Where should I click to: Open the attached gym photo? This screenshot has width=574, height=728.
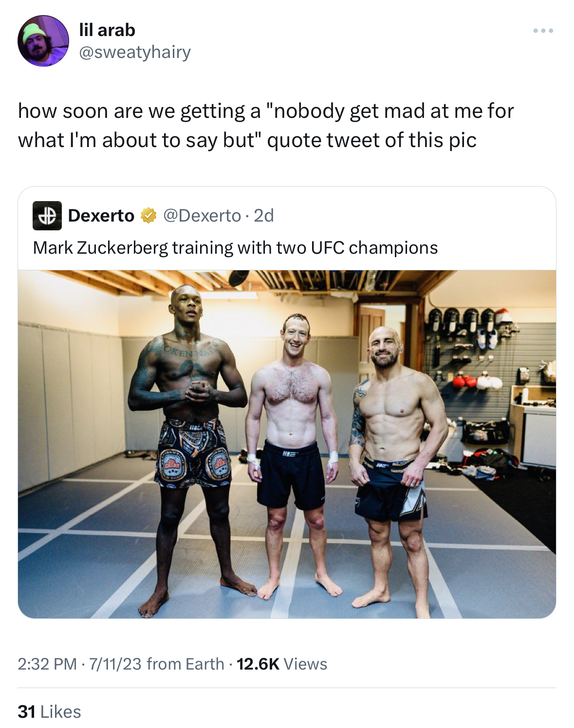click(x=287, y=444)
